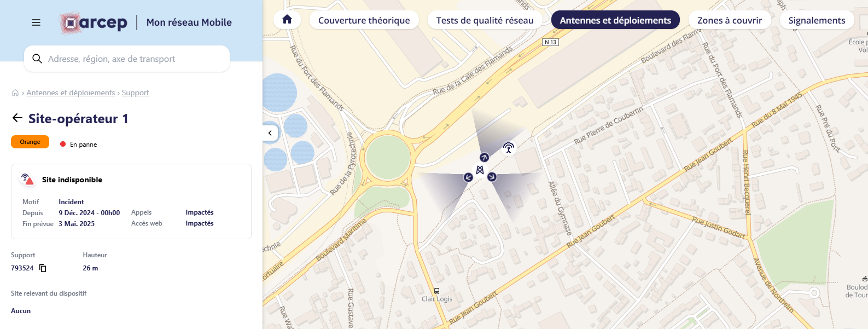Image resolution: width=868 pixels, height=329 pixels.
Task: Click the lower-right antenna direction arrow
Action: coord(492,177)
